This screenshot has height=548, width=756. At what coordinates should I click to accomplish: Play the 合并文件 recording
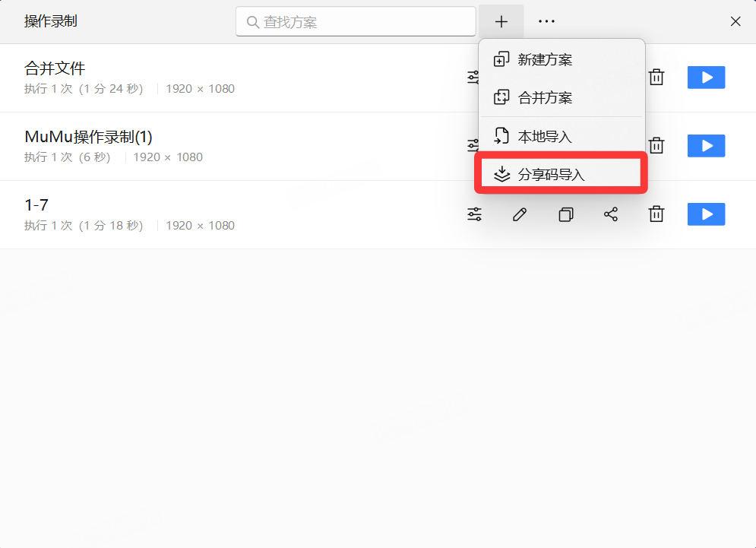[x=707, y=78]
